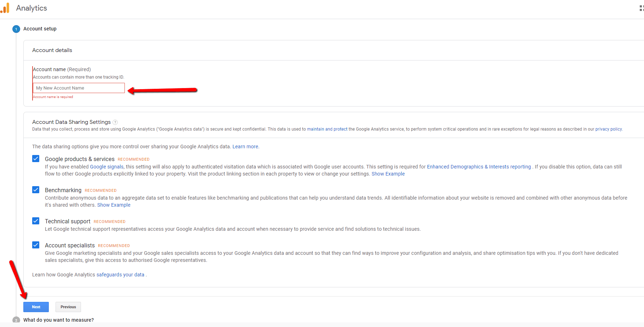Image resolution: width=644 pixels, height=327 pixels.
Task: Click the 'Account name is required' error text
Action: tap(53, 97)
